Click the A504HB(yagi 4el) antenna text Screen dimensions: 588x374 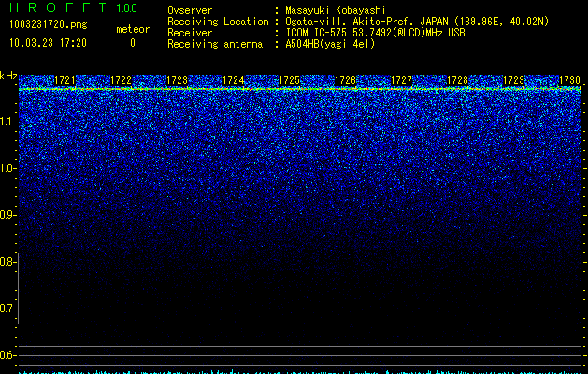pyautogui.click(x=330, y=44)
